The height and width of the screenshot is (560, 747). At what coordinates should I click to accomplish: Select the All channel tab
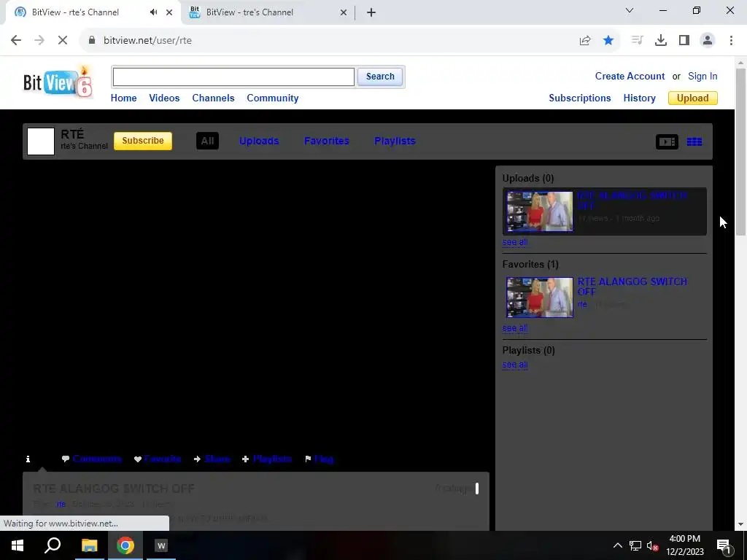pos(207,141)
